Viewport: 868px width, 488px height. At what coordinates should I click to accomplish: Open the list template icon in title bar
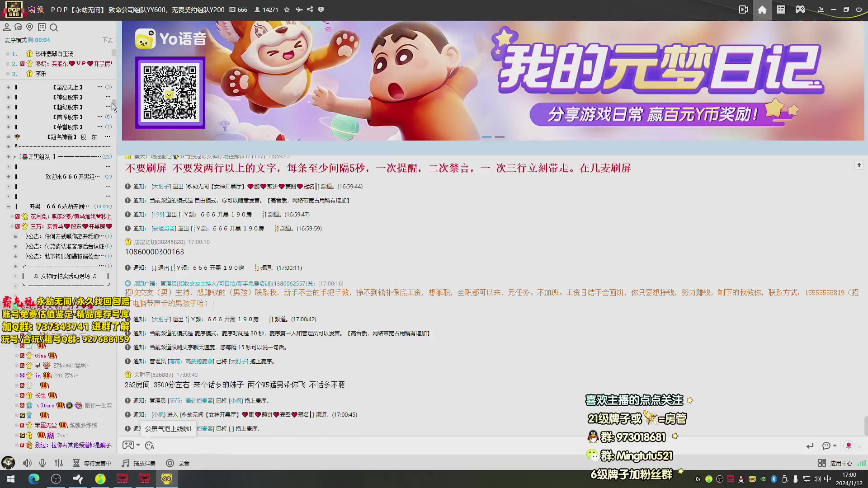[x=781, y=9]
